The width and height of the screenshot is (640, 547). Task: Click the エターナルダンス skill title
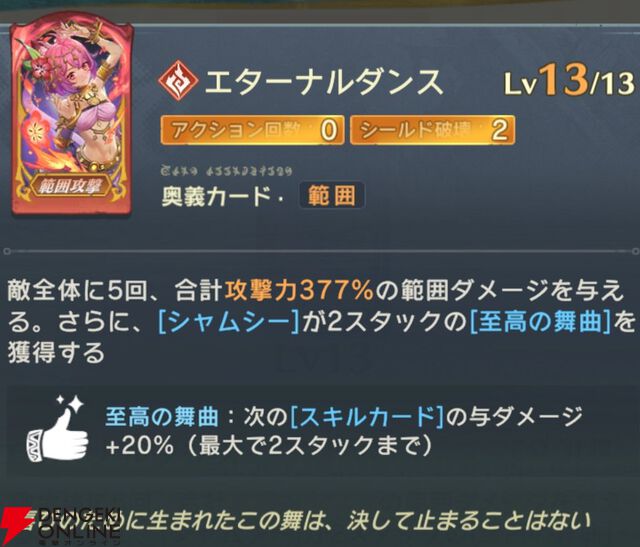[324, 82]
